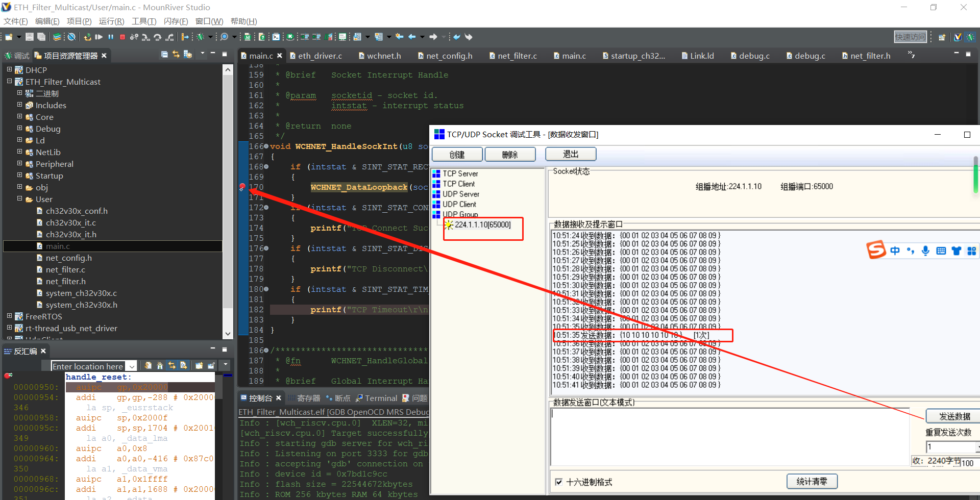
Task: Click the 快速访问 quick access field
Action: coord(910,37)
